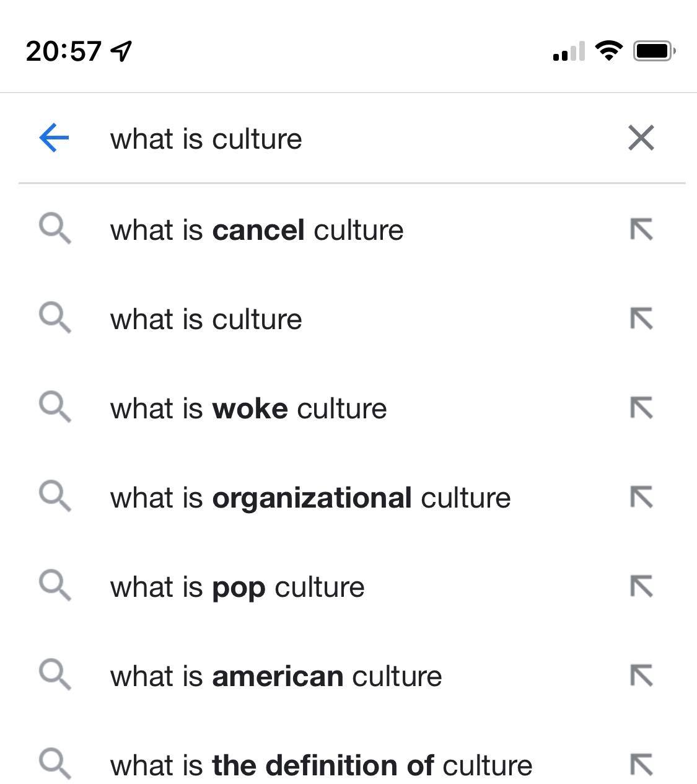
Task: Tap "what is american culture" suggestion
Action: (276, 676)
